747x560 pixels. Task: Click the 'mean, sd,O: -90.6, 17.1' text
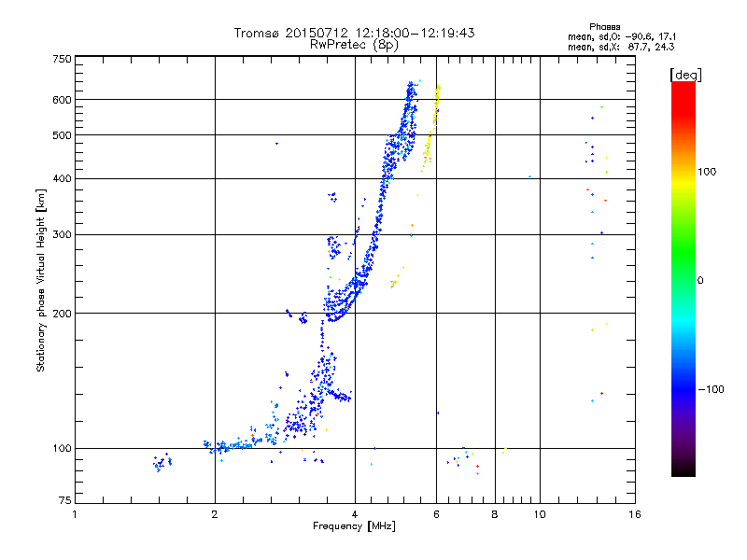(x=622, y=36)
